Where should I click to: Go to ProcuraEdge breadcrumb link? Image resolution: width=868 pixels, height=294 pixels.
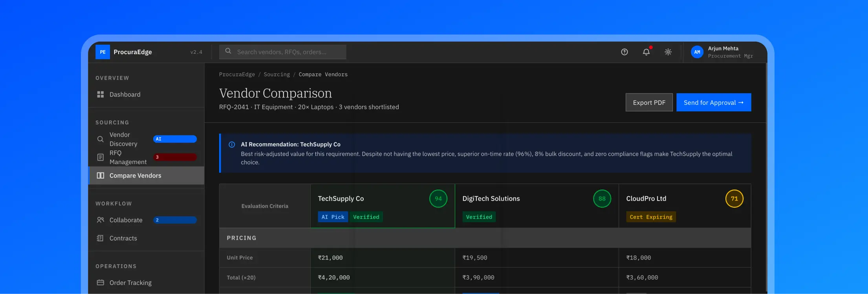pos(237,75)
